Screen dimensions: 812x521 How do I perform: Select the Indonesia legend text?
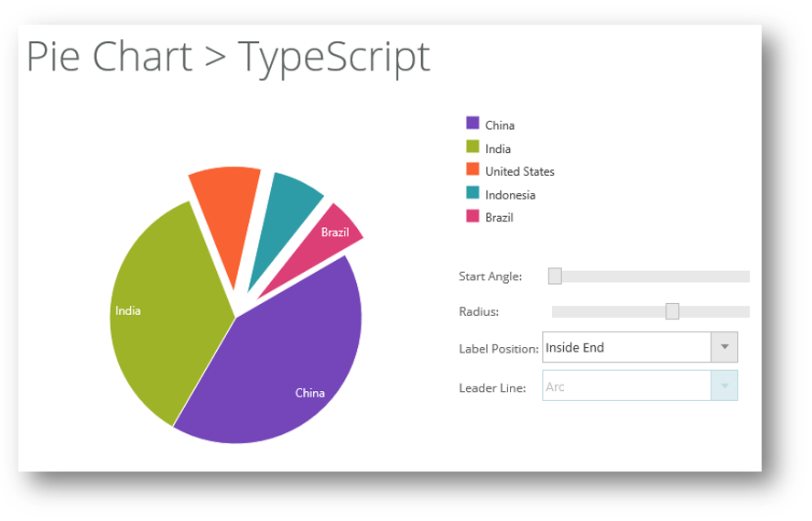point(510,195)
